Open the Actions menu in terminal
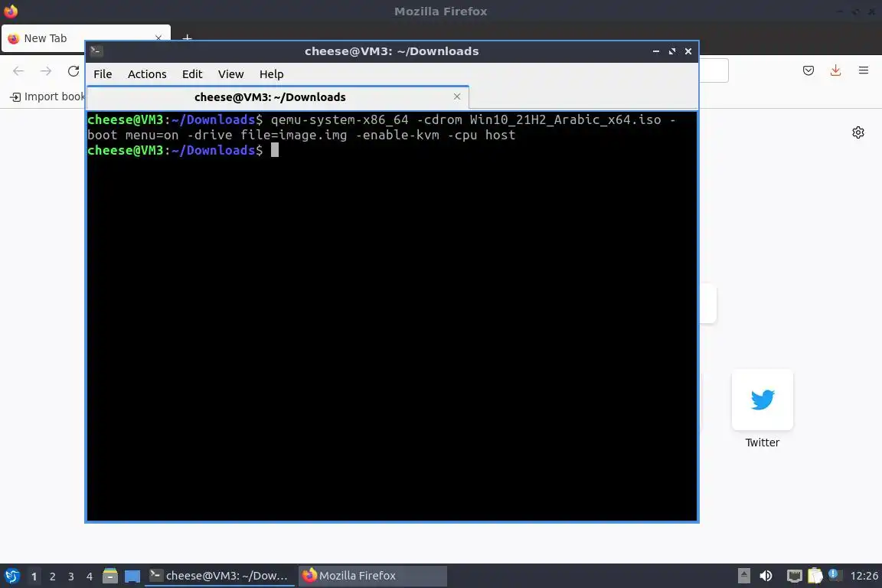Screen dimensions: 882x588 click(x=147, y=74)
